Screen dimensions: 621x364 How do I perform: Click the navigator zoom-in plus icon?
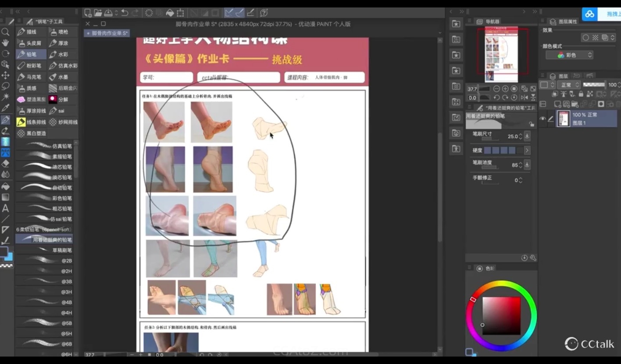tap(505, 89)
